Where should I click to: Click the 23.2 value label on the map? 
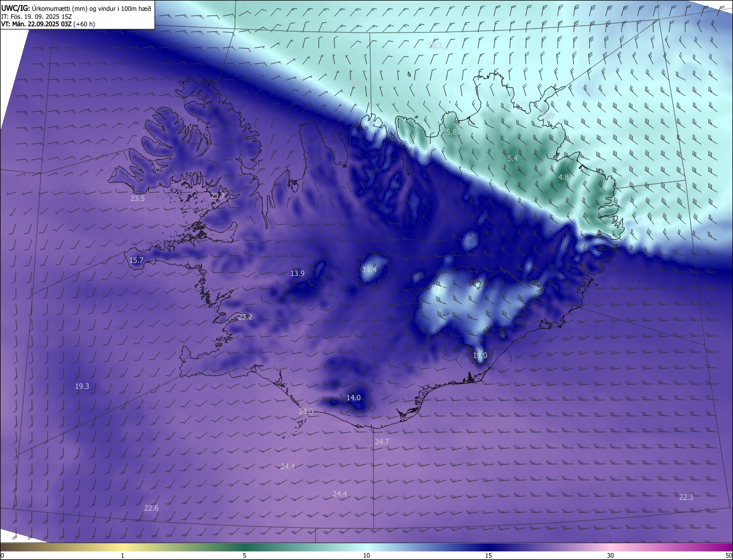[245, 317]
